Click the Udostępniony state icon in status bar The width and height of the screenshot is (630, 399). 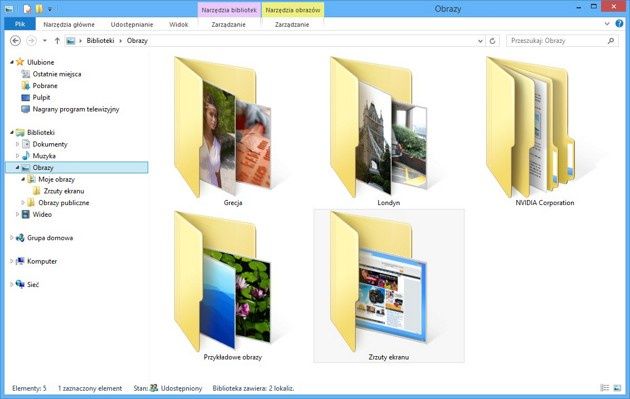click(154, 388)
